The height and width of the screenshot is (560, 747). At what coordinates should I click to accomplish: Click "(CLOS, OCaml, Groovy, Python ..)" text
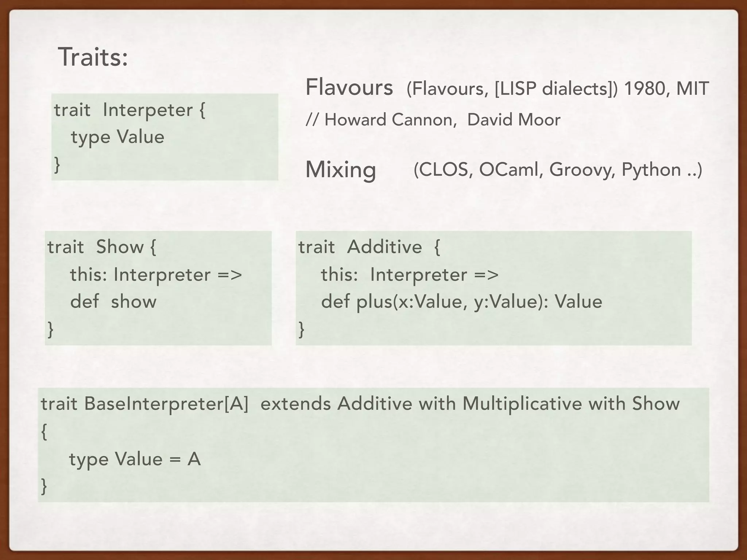pyautogui.click(x=557, y=170)
